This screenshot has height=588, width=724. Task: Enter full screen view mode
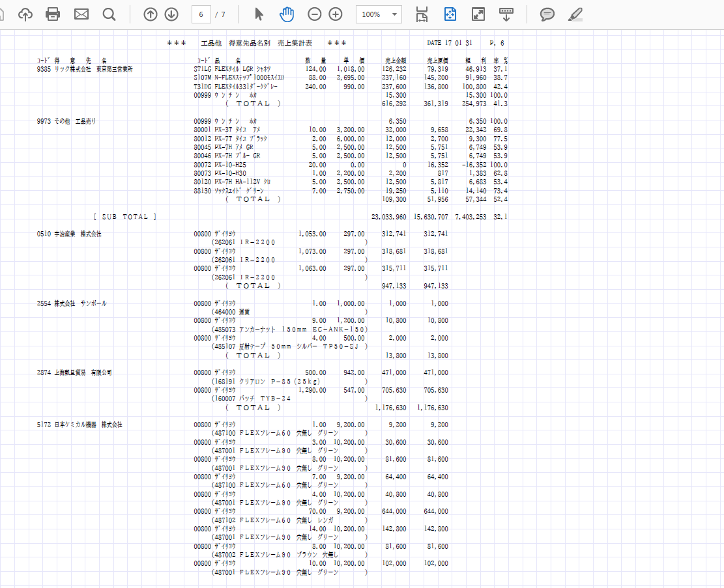point(478,14)
